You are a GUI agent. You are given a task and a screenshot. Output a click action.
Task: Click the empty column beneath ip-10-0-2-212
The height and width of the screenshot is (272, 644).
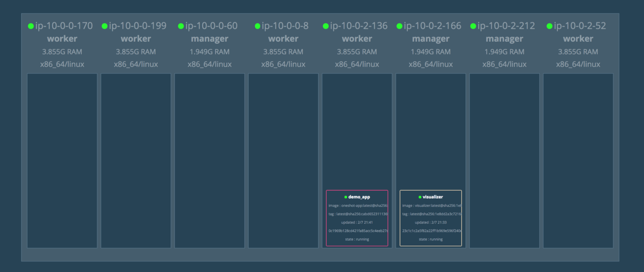504,160
